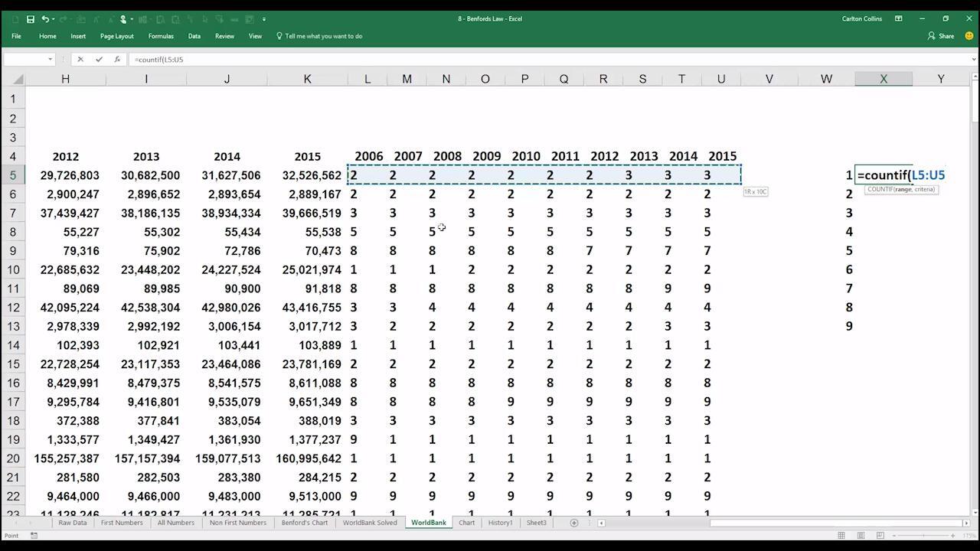
Task: Switch to Normal view in status bar
Action: pos(841,536)
